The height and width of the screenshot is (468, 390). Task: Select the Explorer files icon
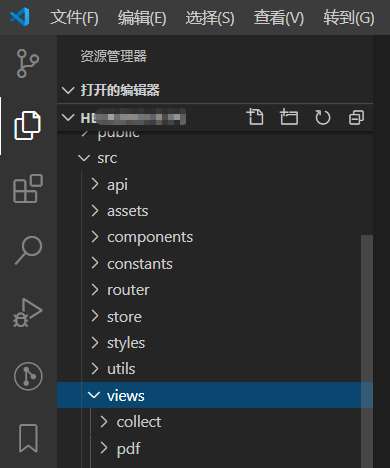tap(27, 125)
